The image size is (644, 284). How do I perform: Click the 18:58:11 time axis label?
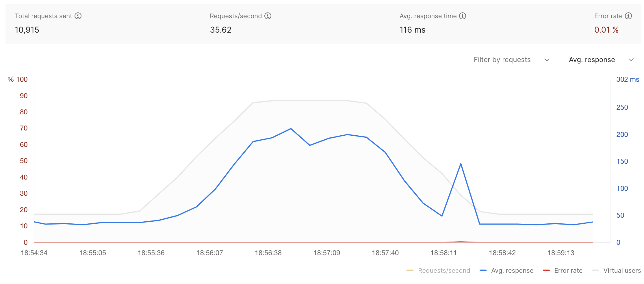443,253
